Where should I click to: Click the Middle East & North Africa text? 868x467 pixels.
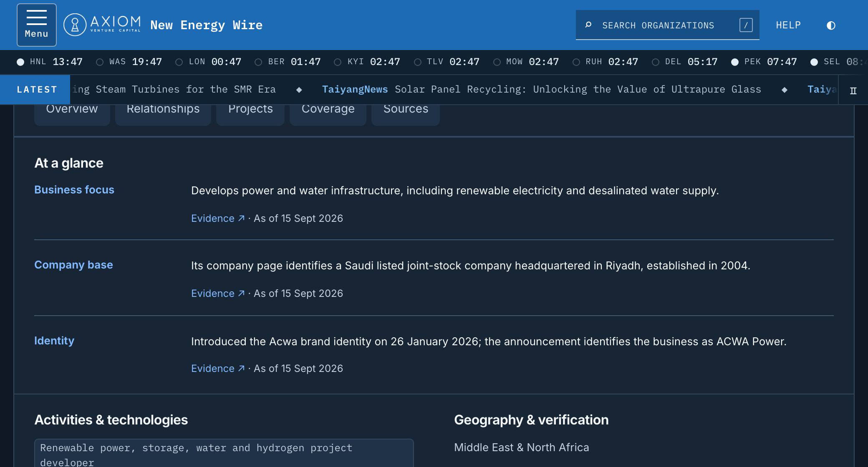click(x=522, y=447)
